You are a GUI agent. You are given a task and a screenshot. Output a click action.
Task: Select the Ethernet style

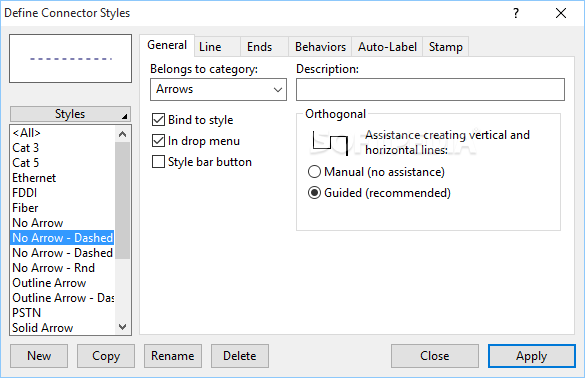[62, 178]
